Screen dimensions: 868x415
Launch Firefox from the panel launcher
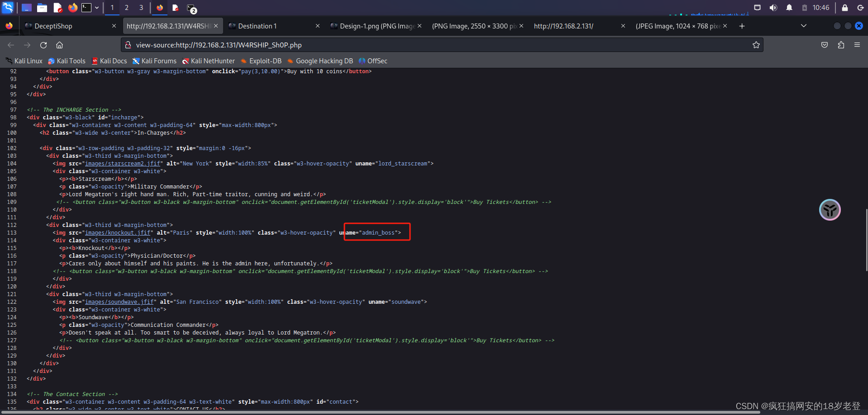coord(72,8)
